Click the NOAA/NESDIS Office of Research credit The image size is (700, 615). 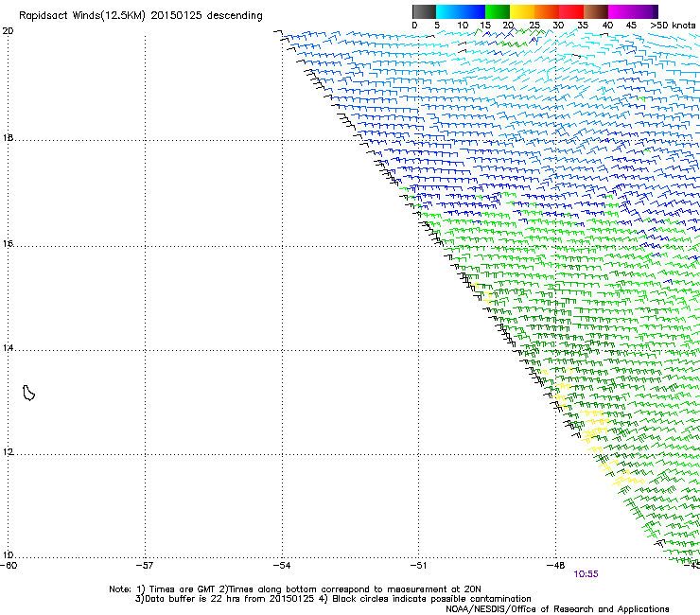tap(557, 609)
